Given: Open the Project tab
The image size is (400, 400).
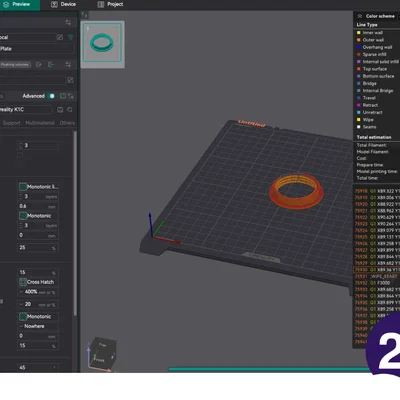Looking at the screenshot, I should [110, 4].
